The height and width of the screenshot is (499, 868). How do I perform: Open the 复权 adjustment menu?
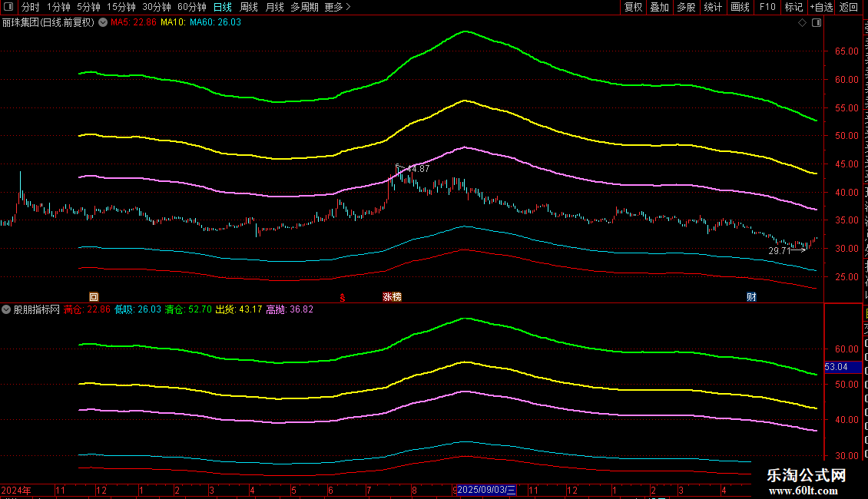(x=633, y=7)
